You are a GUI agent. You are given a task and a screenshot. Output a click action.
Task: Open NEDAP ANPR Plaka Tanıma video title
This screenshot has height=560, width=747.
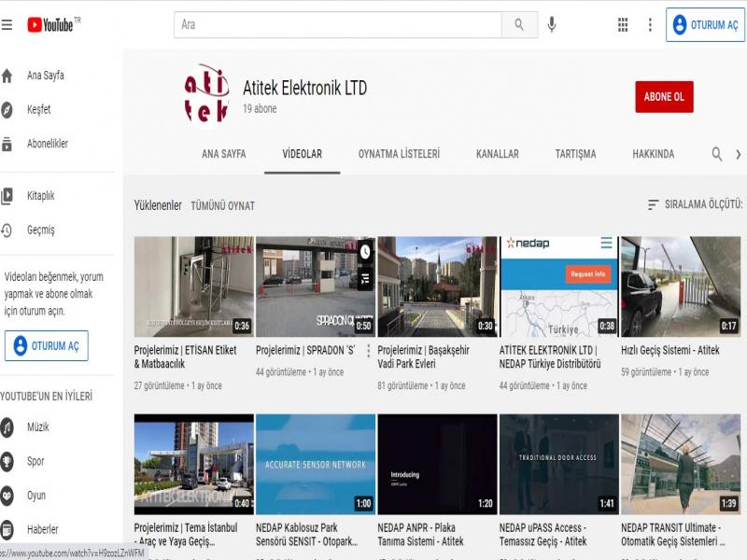click(420, 534)
